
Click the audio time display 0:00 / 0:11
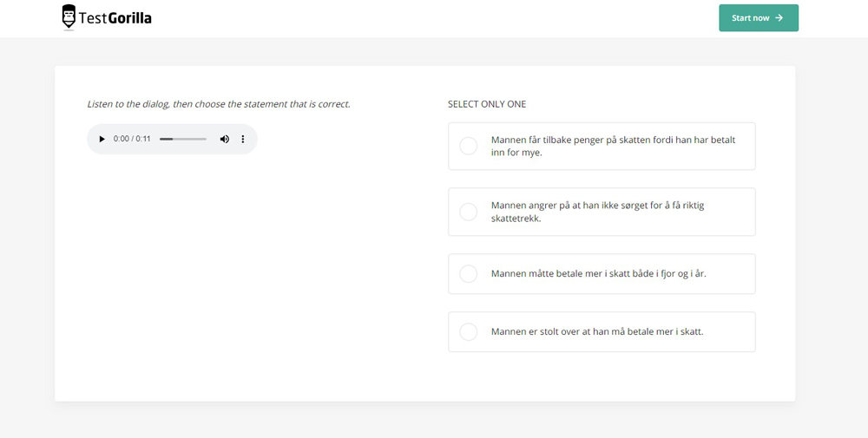click(x=132, y=139)
